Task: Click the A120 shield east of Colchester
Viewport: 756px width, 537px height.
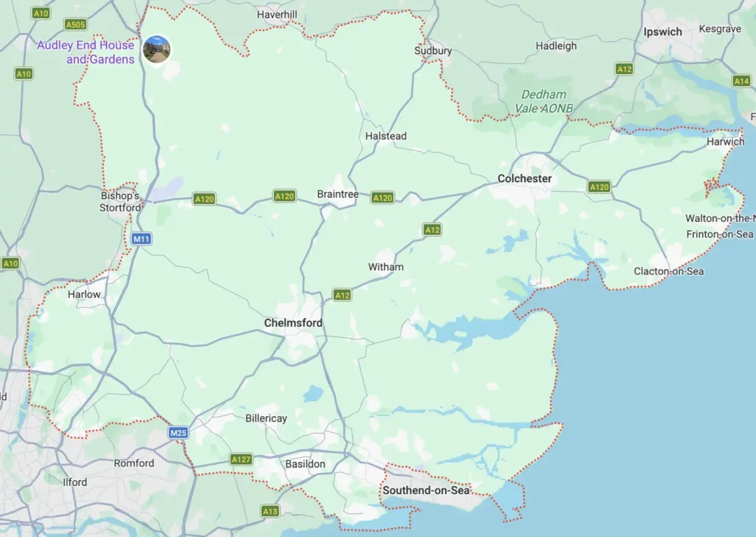Action: point(599,187)
